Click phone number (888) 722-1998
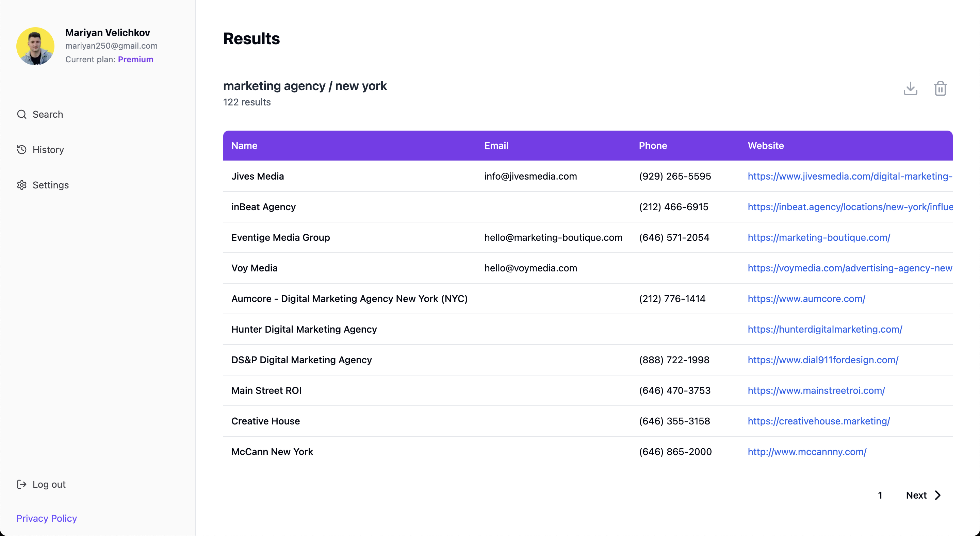980x536 pixels. pyautogui.click(x=674, y=360)
